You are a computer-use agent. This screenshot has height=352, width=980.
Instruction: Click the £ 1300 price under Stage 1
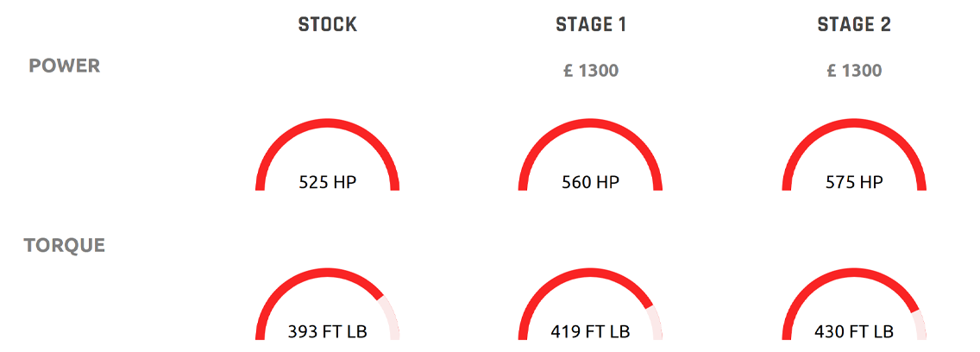[x=591, y=71]
